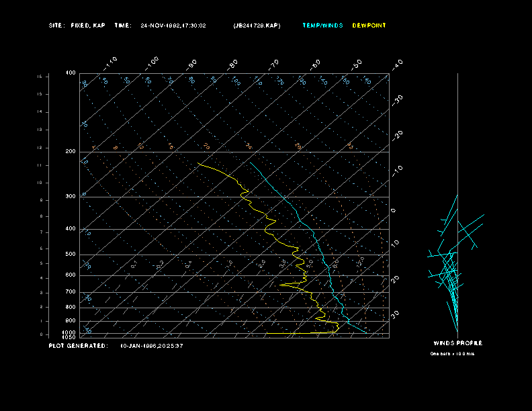
Task: Click the -60 isotherm label on top
Action: tap(315, 64)
